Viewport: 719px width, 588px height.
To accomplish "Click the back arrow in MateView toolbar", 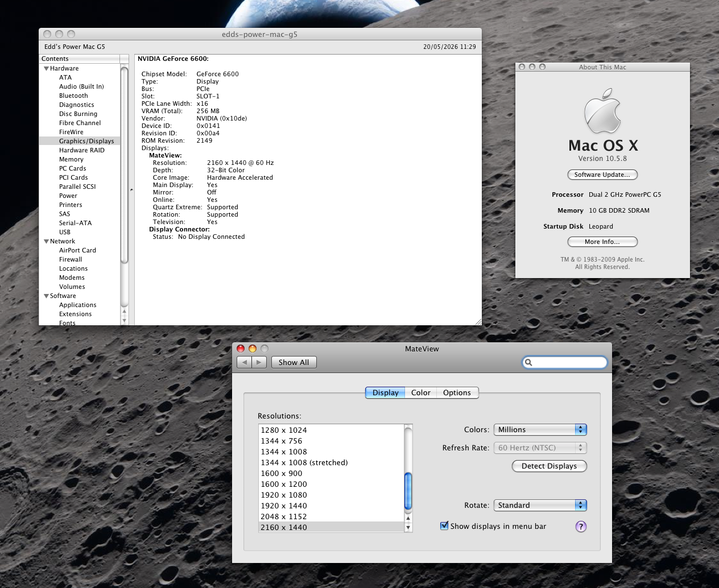I will tap(245, 362).
